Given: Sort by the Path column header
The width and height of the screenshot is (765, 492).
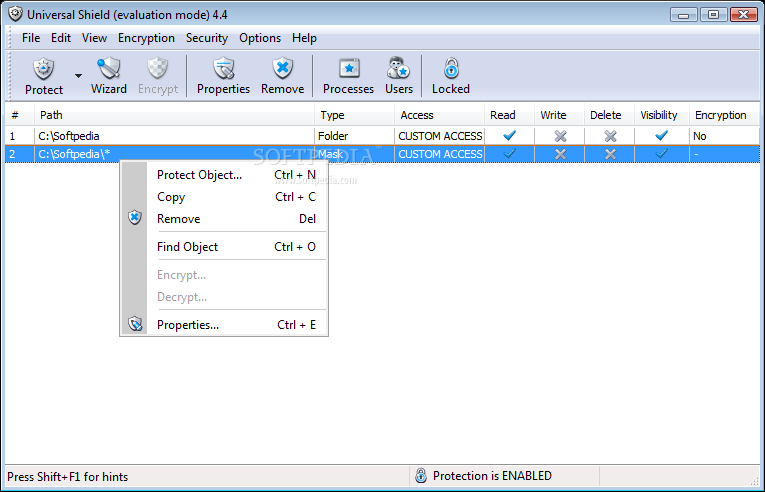Looking at the screenshot, I should point(174,115).
